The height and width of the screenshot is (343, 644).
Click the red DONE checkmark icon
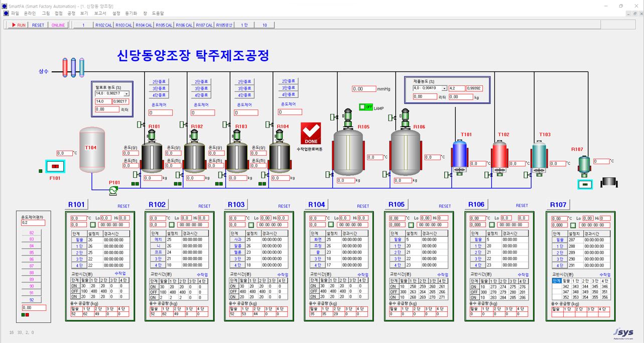310,134
